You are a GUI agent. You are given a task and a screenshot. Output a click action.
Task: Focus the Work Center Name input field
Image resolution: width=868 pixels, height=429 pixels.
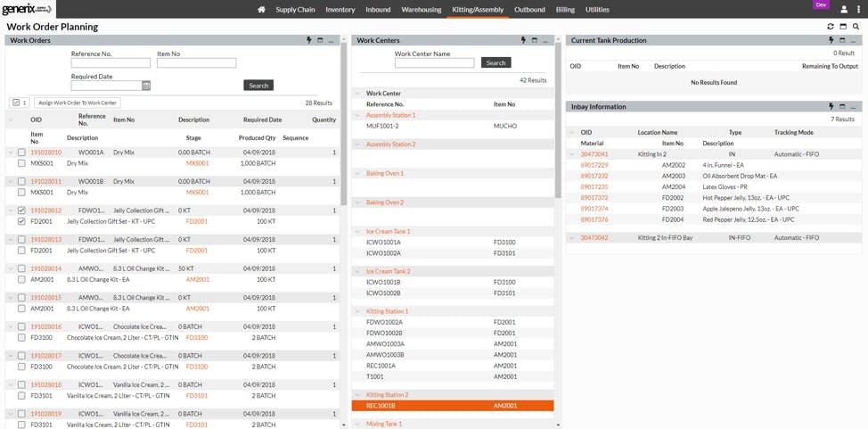coord(435,63)
